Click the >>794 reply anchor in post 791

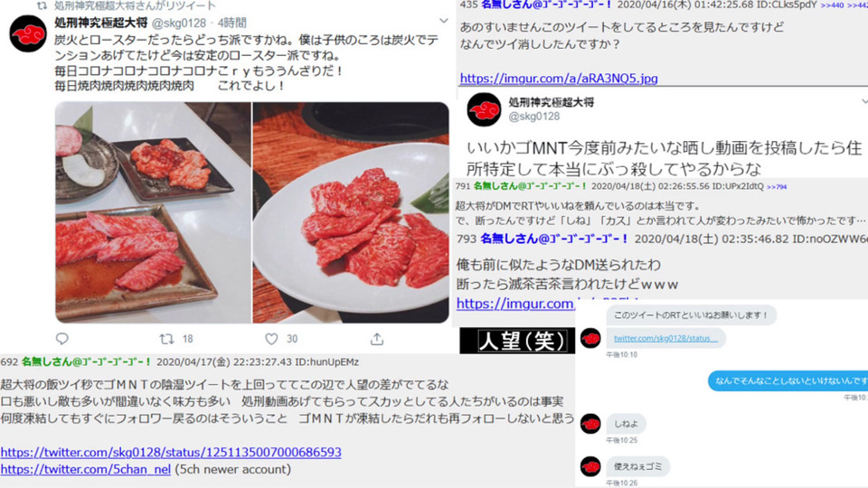click(777, 187)
